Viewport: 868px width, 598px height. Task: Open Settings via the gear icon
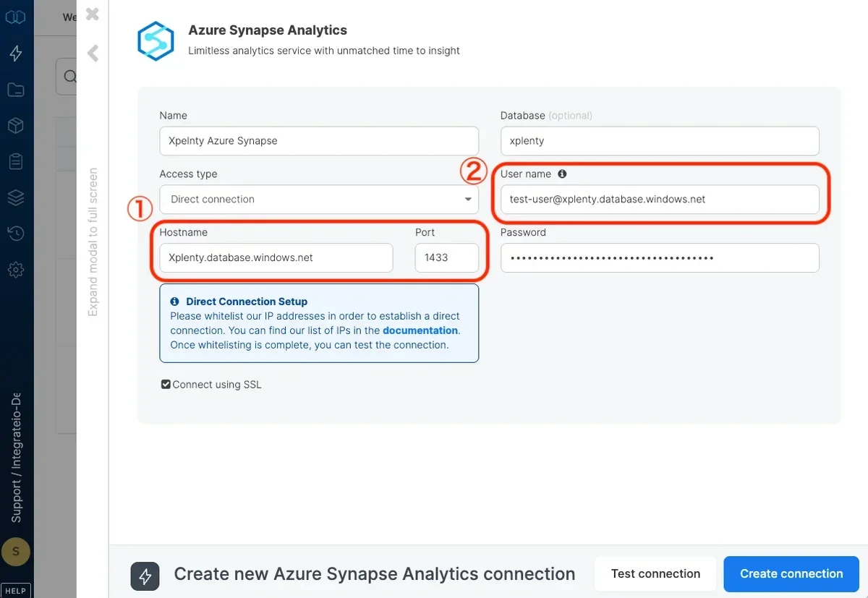tap(16, 269)
